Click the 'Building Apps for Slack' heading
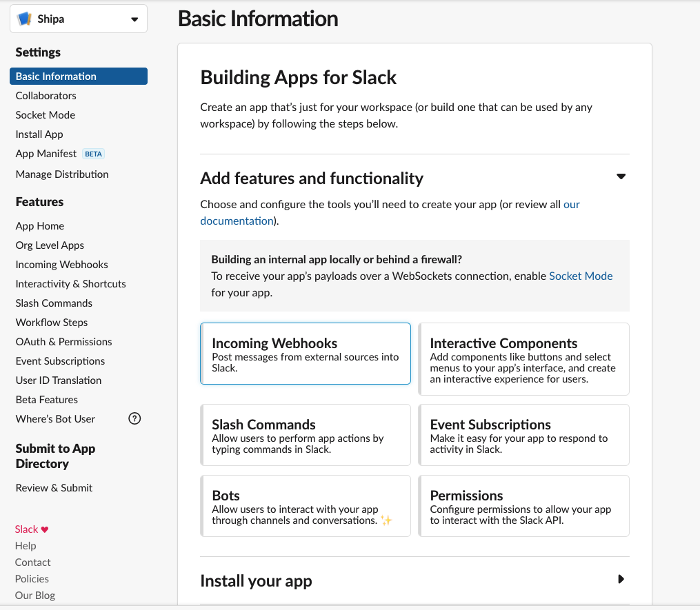Screen dimensions: 700x610 pyautogui.click(x=298, y=78)
